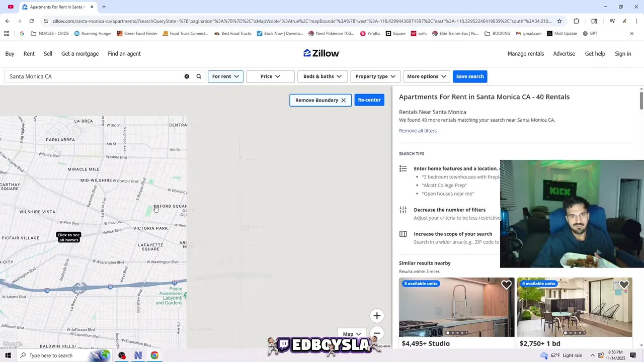Open Chrome from the taskbar
The image size is (644, 362).
(x=154, y=355)
